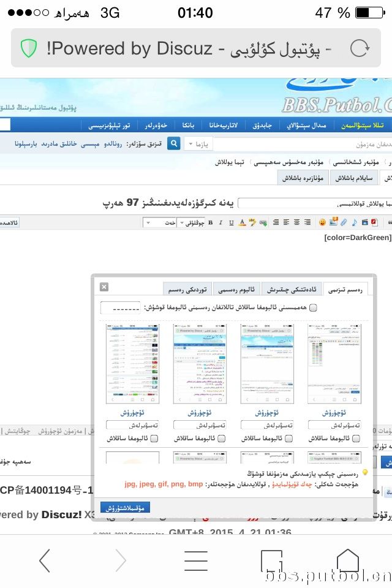Open the جابدۇق navigation menu item
This screenshot has height=588, width=392.
pyautogui.click(x=262, y=125)
